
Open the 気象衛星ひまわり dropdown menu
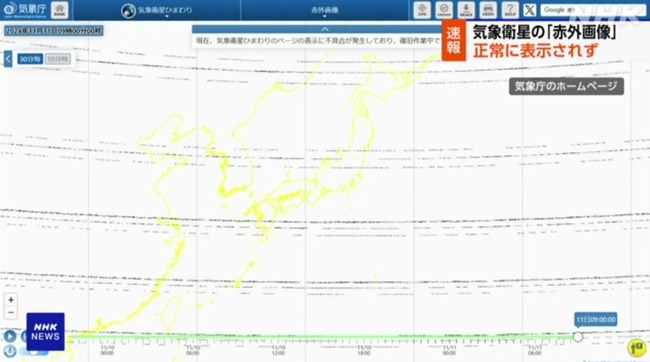point(157,10)
